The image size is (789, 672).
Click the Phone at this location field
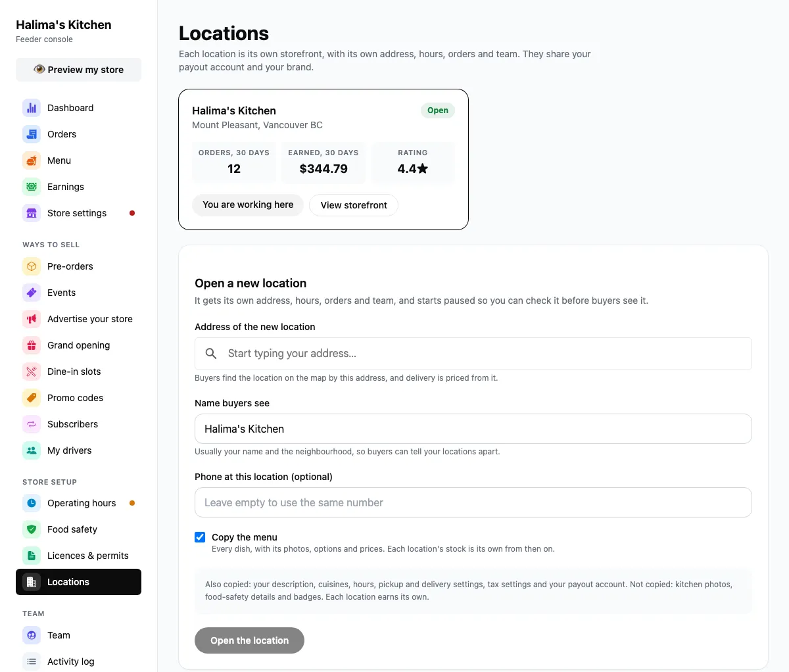[x=473, y=502]
